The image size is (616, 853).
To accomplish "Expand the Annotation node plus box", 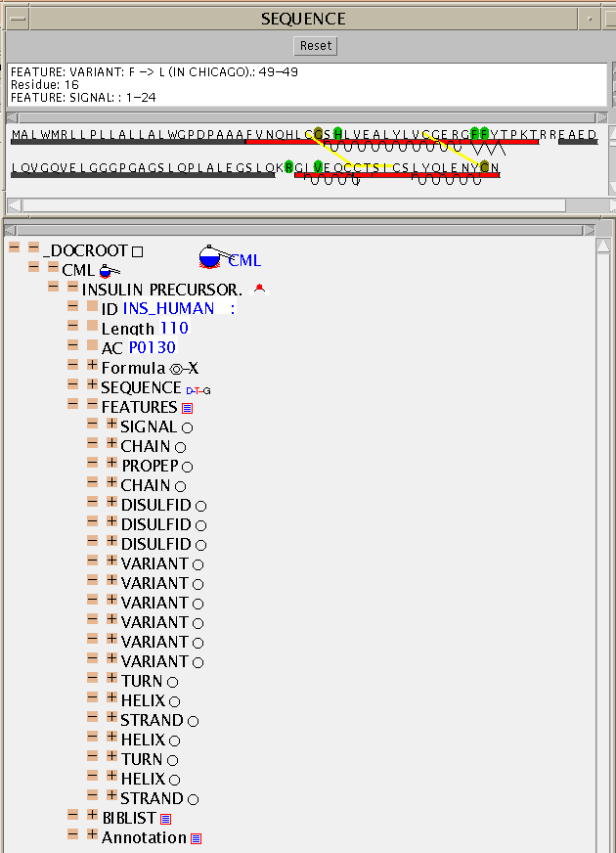I will point(92,836).
